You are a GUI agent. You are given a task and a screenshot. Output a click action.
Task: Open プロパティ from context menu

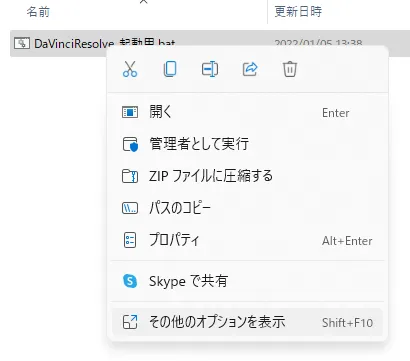pos(247,240)
